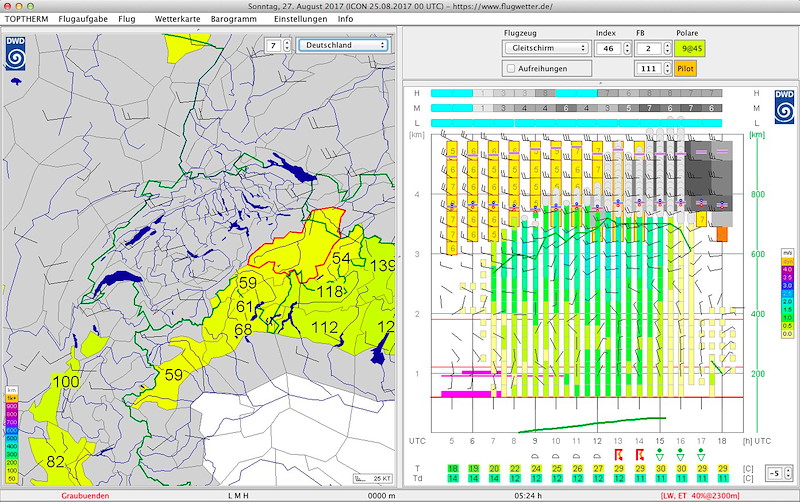Click the map field showing 7
Screen dimensions: 800x502
pyautogui.click(x=273, y=45)
